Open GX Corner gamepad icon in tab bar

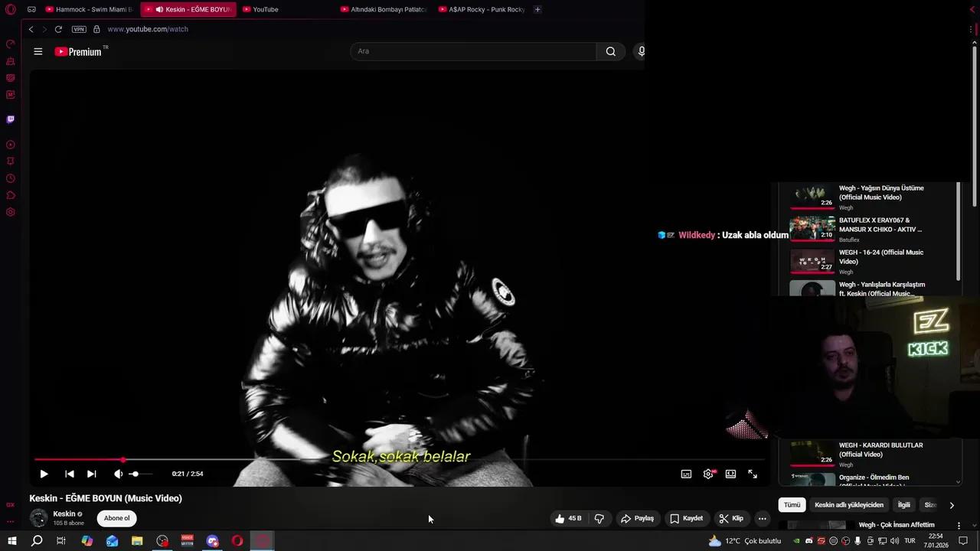[x=31, y=9]
